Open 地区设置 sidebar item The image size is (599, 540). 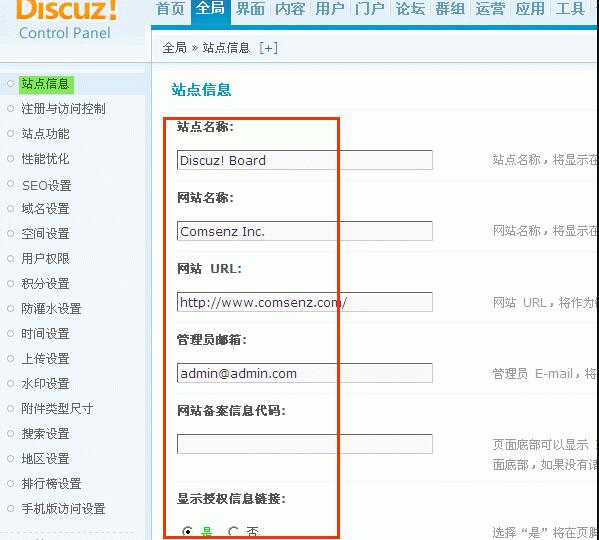[x=45, y=459]
